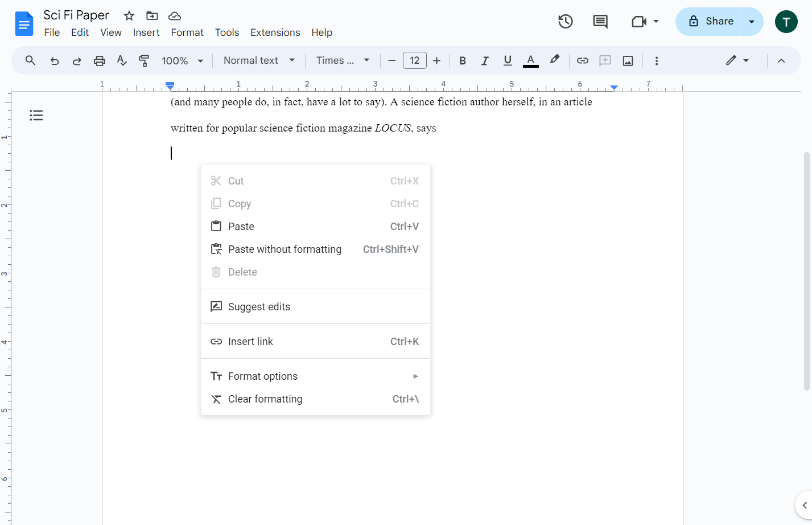Open the text color picker
Screen dimensions: 812x525
tap(530, 60)
